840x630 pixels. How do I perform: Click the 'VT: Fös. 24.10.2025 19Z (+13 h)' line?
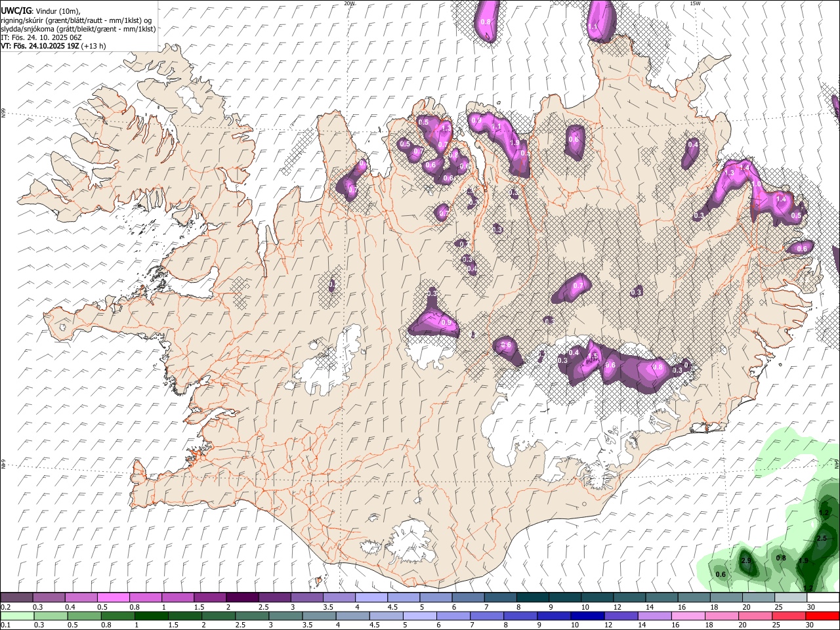[53, 46]
